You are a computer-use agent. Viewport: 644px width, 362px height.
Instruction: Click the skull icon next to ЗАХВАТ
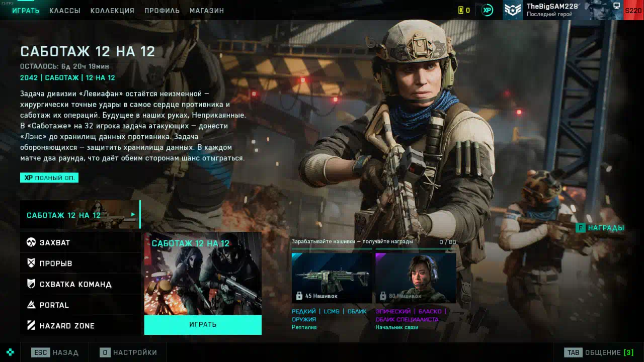[x=31, y=243]
